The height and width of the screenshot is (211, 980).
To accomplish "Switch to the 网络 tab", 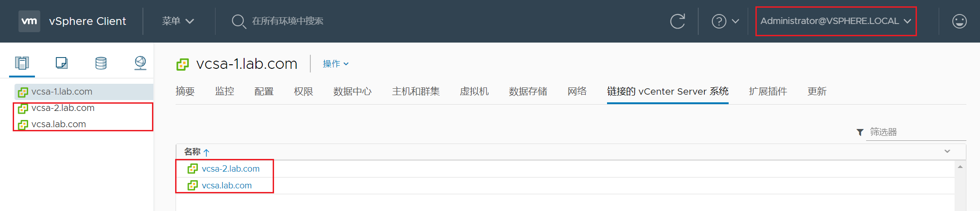I will (577, 91).
